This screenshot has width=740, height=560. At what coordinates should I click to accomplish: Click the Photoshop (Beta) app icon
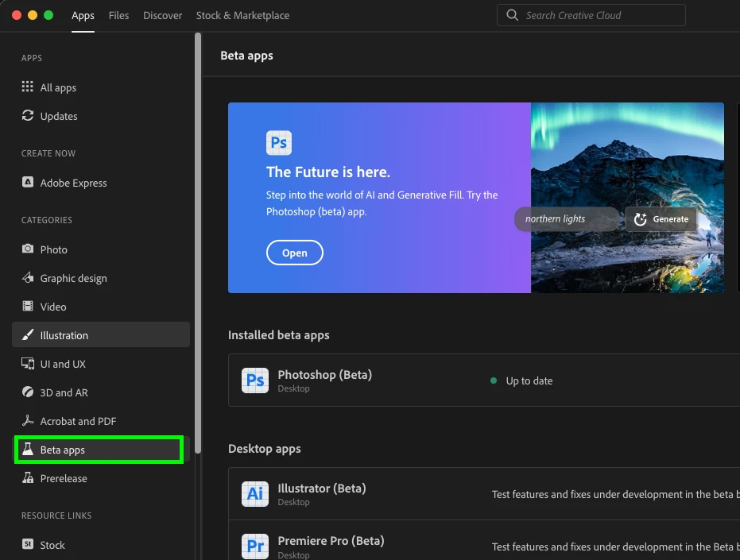coord(255,380)
